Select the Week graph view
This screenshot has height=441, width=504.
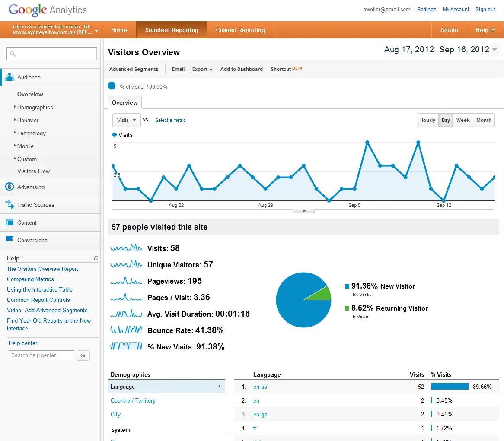[463, 120]
